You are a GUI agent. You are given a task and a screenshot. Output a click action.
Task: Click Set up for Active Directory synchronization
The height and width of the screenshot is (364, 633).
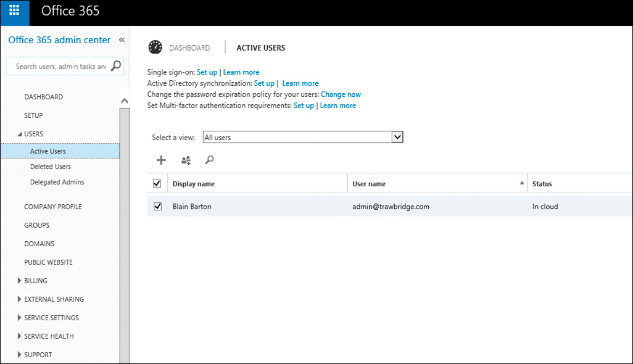click(264, 83)
